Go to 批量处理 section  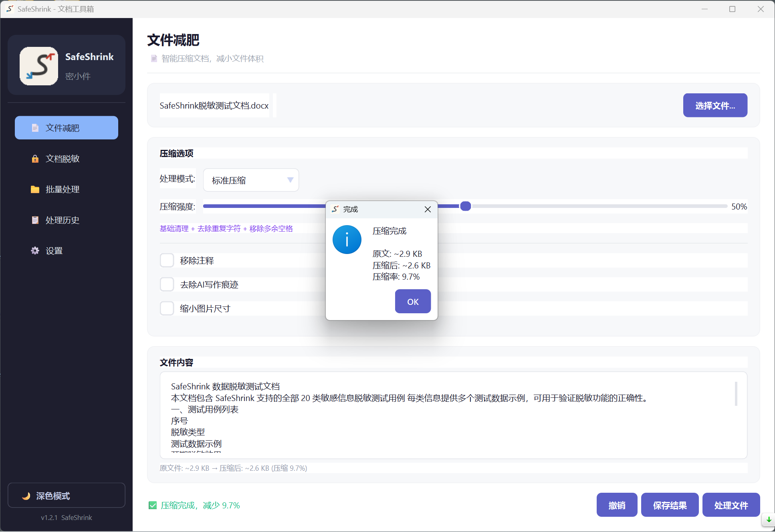point(67,189)
